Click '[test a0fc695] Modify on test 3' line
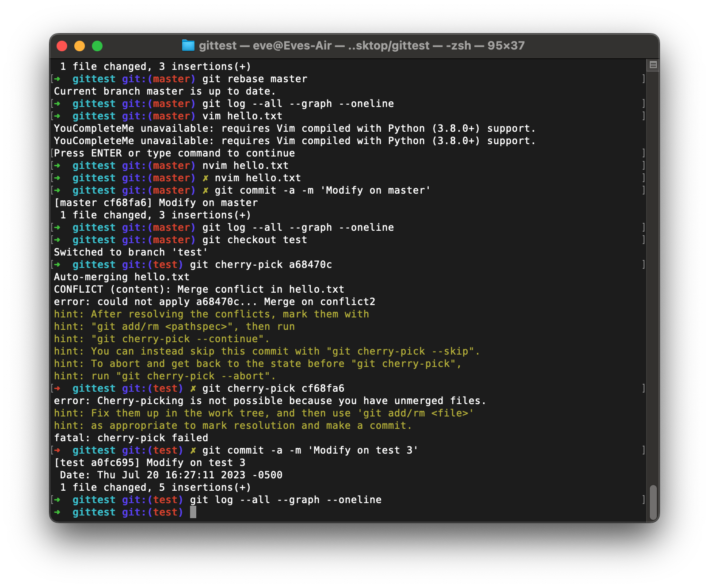Screen dimensions: 709x588 (149, 463)
